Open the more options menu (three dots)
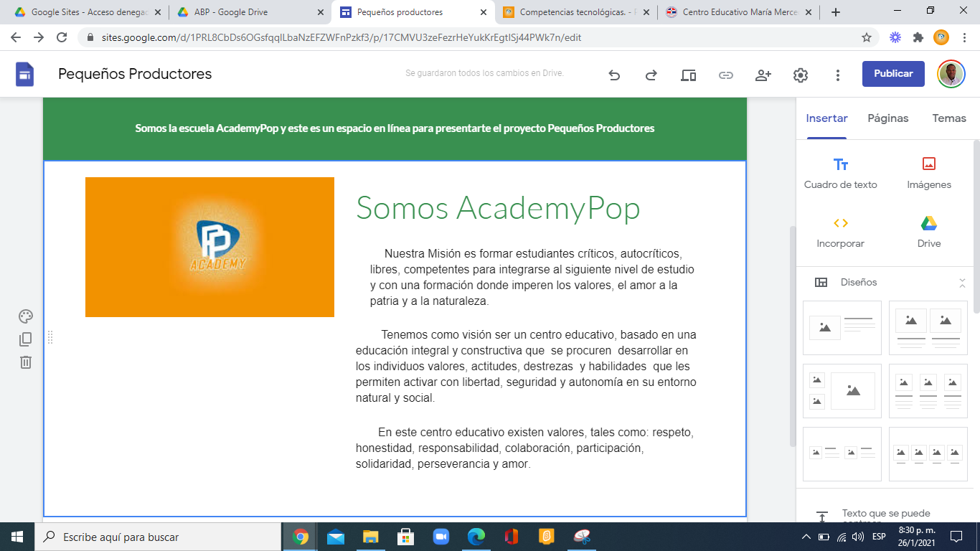Viewport: 980px width, 551px height. (838, 75)
